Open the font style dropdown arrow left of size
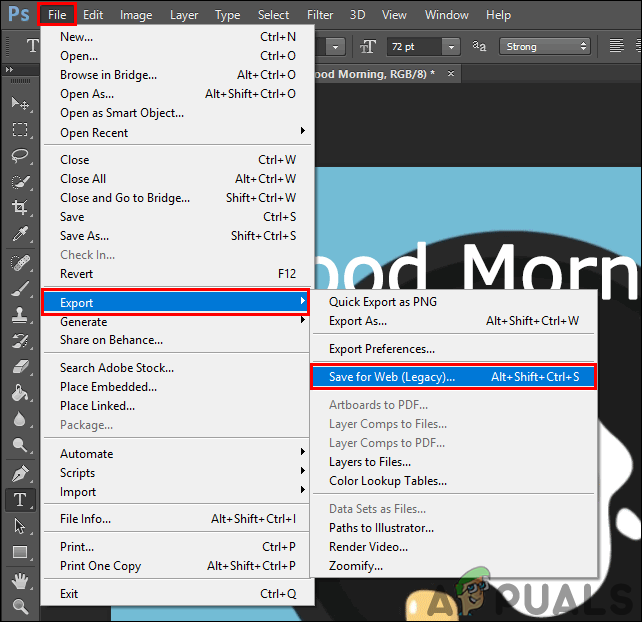642x622 pixels. click(336, 47)
